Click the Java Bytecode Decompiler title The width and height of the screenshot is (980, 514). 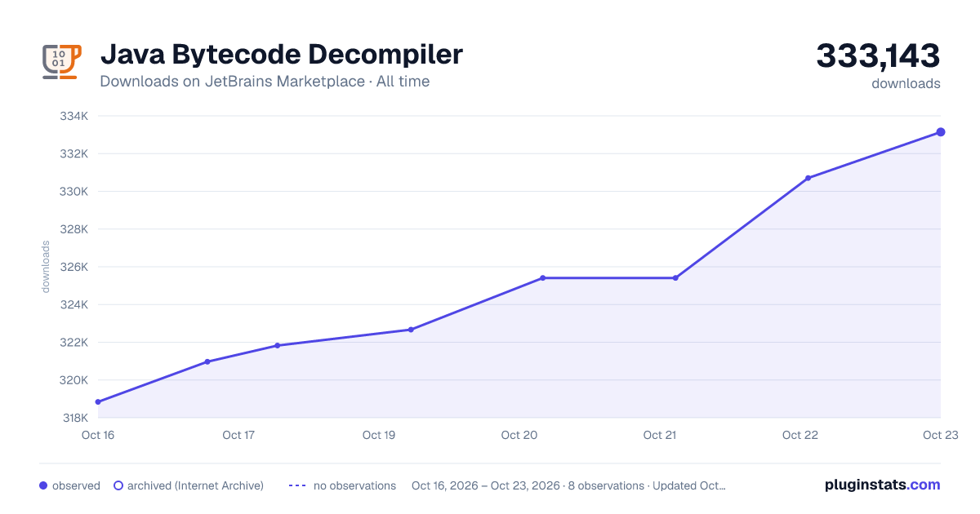pyautogui.click(x=282, y=55)
